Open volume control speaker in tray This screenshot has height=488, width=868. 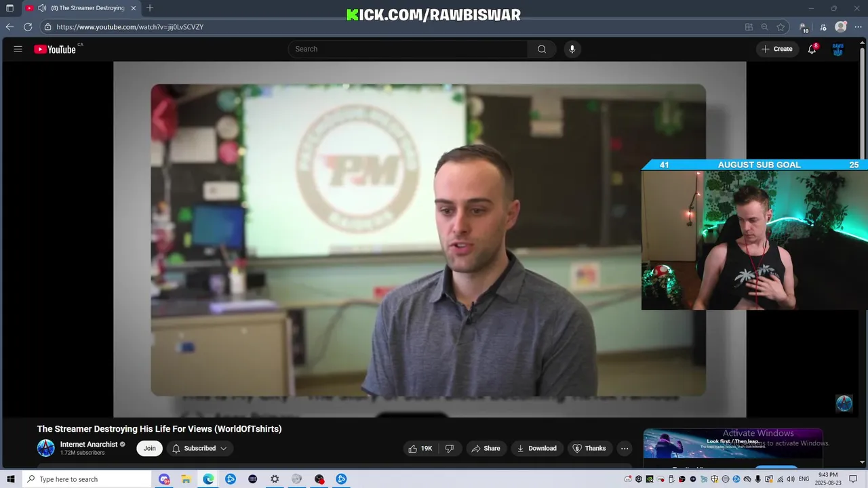791,479
